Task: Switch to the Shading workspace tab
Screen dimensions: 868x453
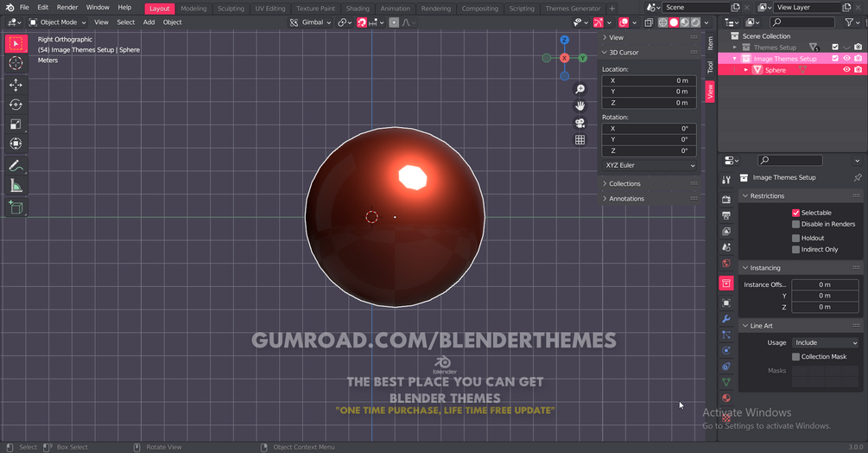Action: click(358, 9)
